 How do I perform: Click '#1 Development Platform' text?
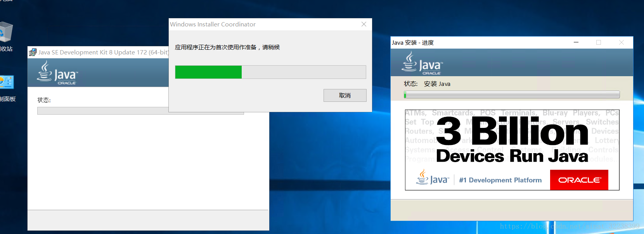(x=500, y=180)
